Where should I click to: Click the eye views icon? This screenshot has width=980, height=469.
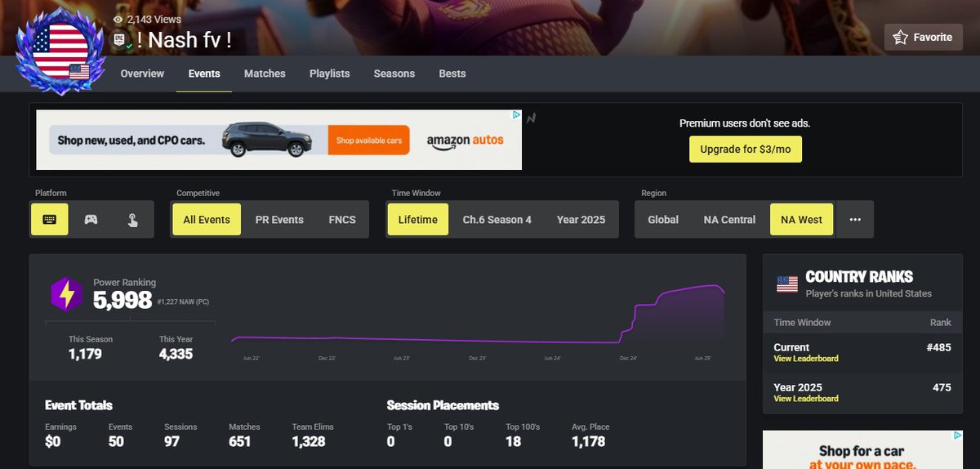118,19
